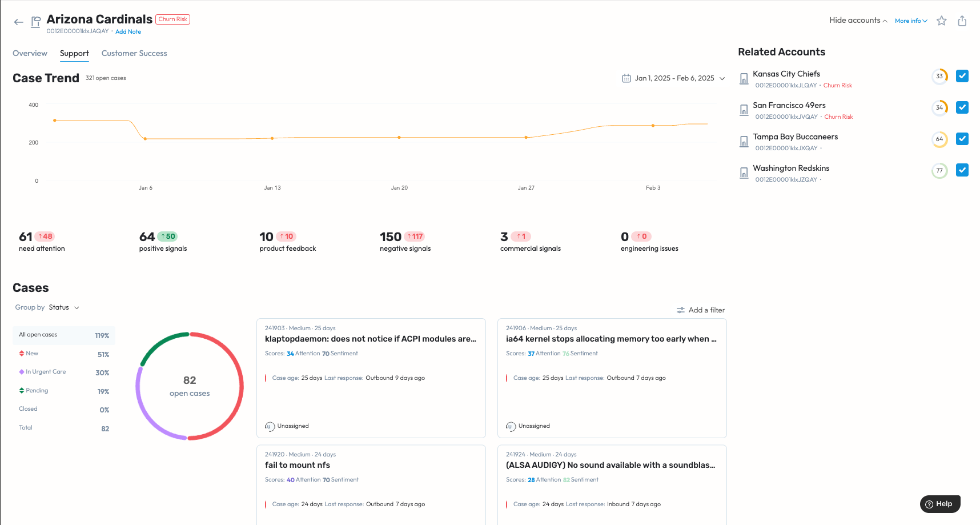Image resolution: width=980 pixels, height=525 pixels.
Task: Star this account as favorite
Action: 942,21
